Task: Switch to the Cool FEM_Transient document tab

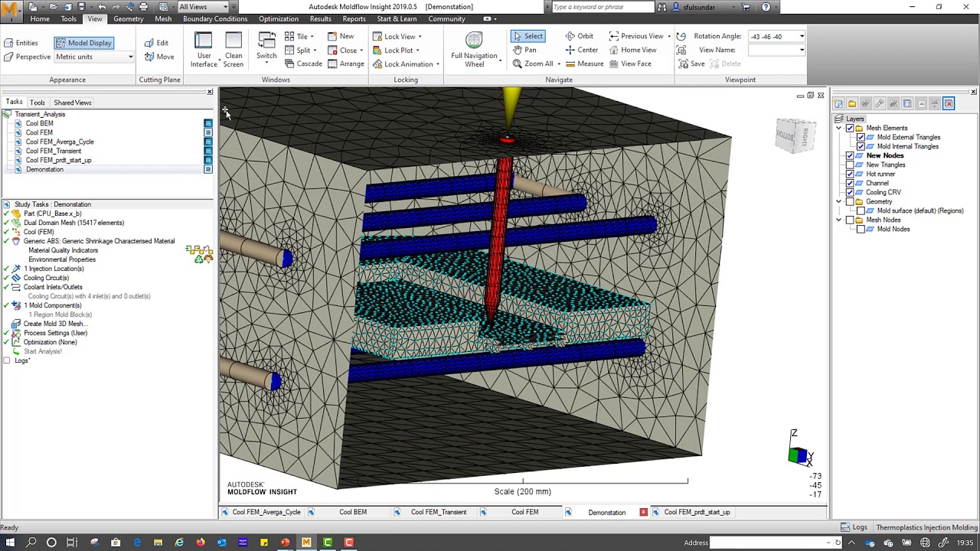Action: coord(438,512)
